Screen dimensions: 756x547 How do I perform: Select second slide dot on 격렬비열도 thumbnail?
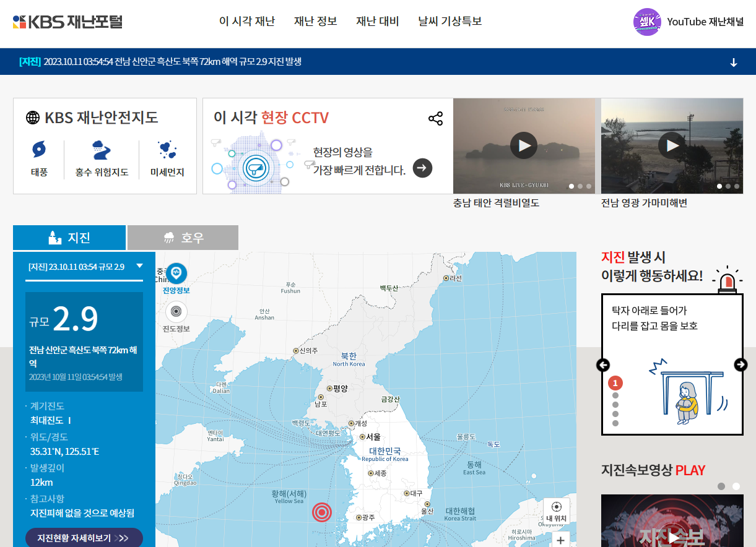[580, 186]
